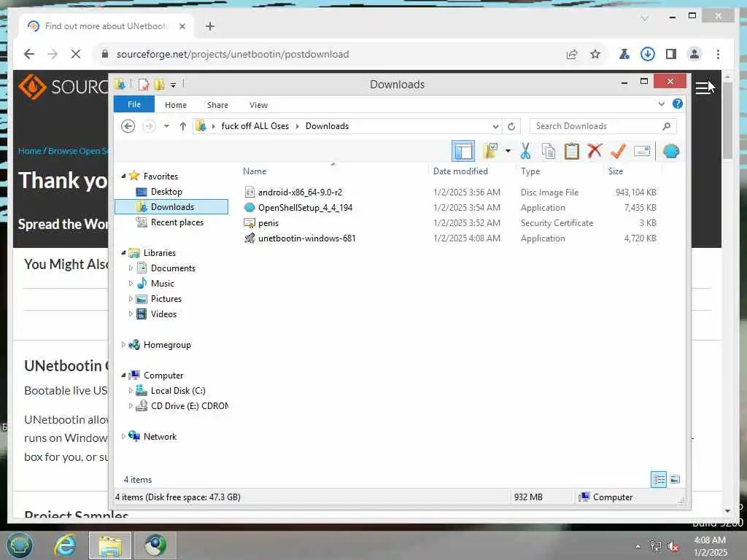Screen dimensions: 747x560
Task: Click the email envelope toolbar icon
Action: 642,152
